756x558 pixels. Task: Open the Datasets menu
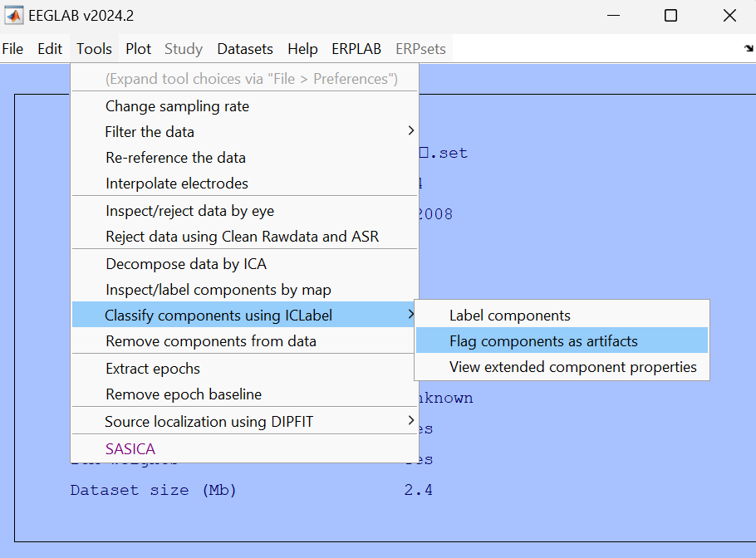(x=245, y=49)
